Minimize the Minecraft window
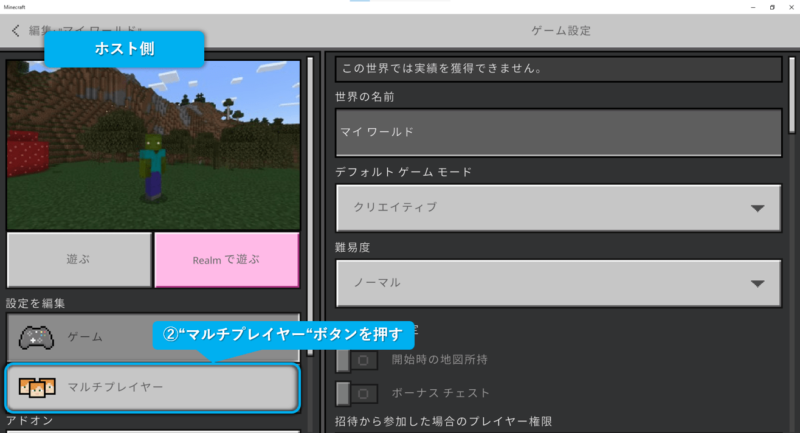This screenshot has height=433, width=800. pyautogui.click(x=753, y=7)
